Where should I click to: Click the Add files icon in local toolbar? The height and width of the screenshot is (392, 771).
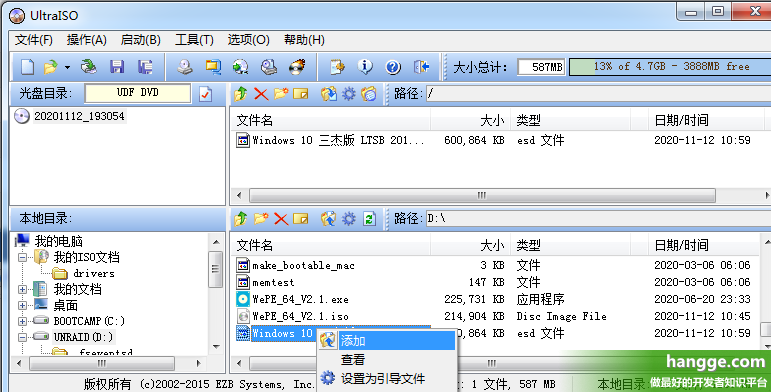coord(328,218)
